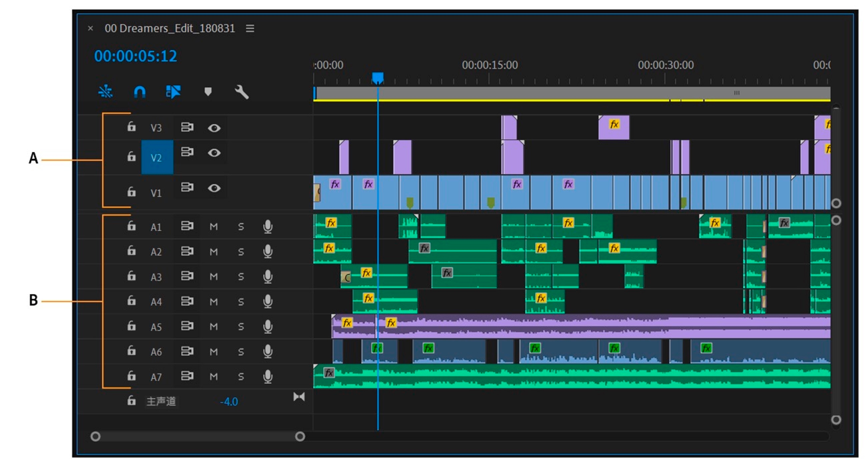Open the sequence panel hamburger menu
The width and height of the screenshot is (868, 467).
(250, 28)
